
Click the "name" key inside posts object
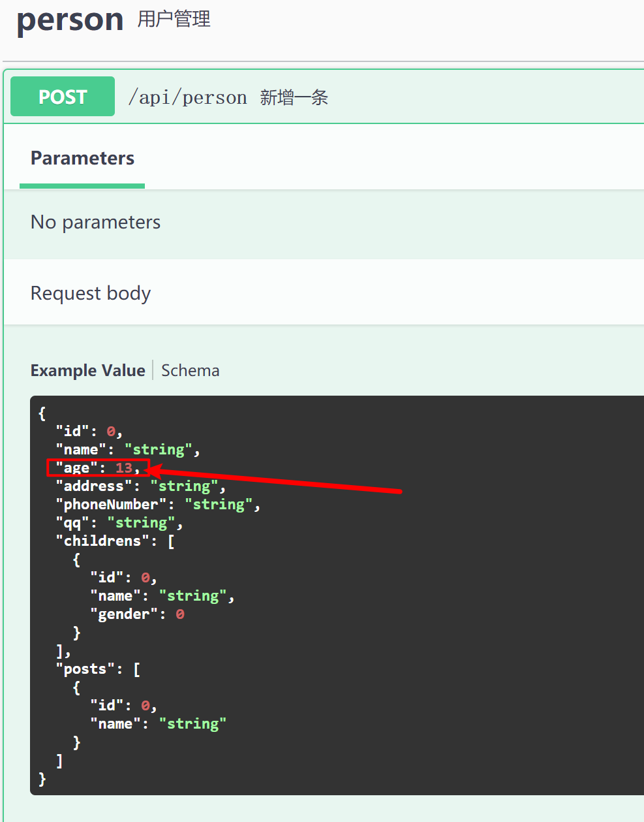pos(115,724)
